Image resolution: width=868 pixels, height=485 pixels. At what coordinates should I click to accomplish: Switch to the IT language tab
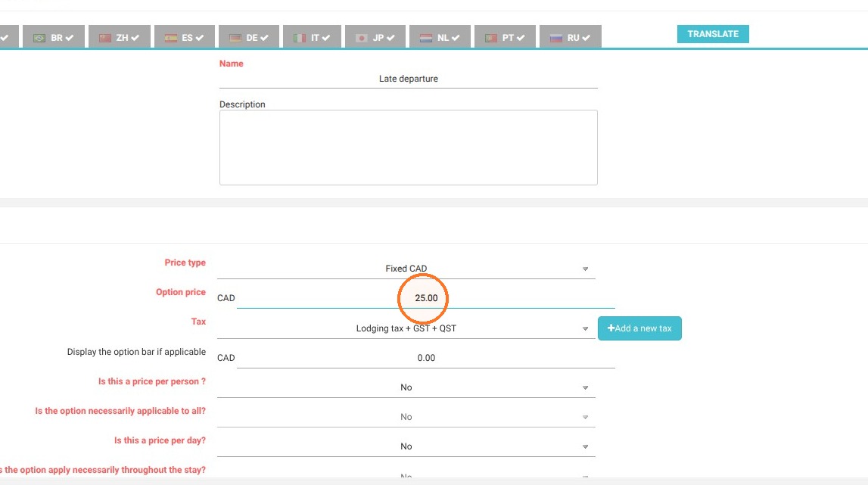312,37
